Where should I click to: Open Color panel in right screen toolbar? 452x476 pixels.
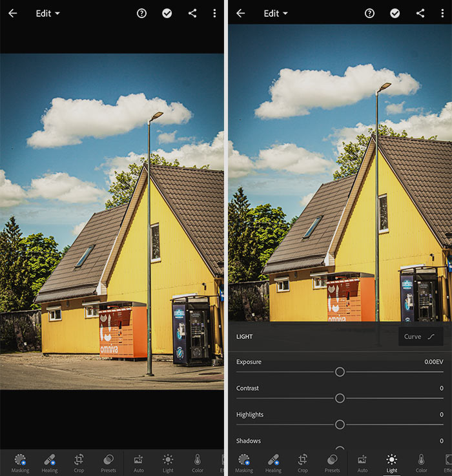[421, 462]
